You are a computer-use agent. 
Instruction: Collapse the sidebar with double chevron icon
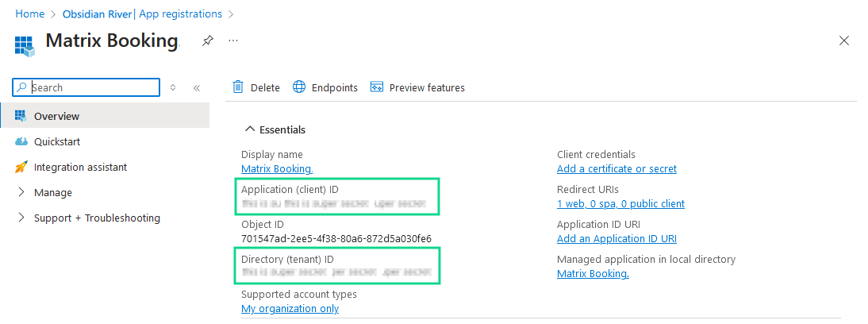(197, 87)
